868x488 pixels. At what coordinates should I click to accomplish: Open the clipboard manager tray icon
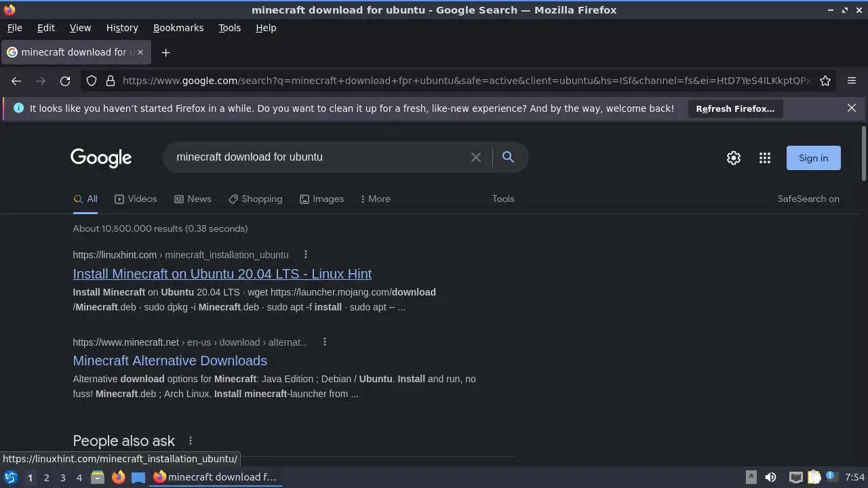coord(814,477)
